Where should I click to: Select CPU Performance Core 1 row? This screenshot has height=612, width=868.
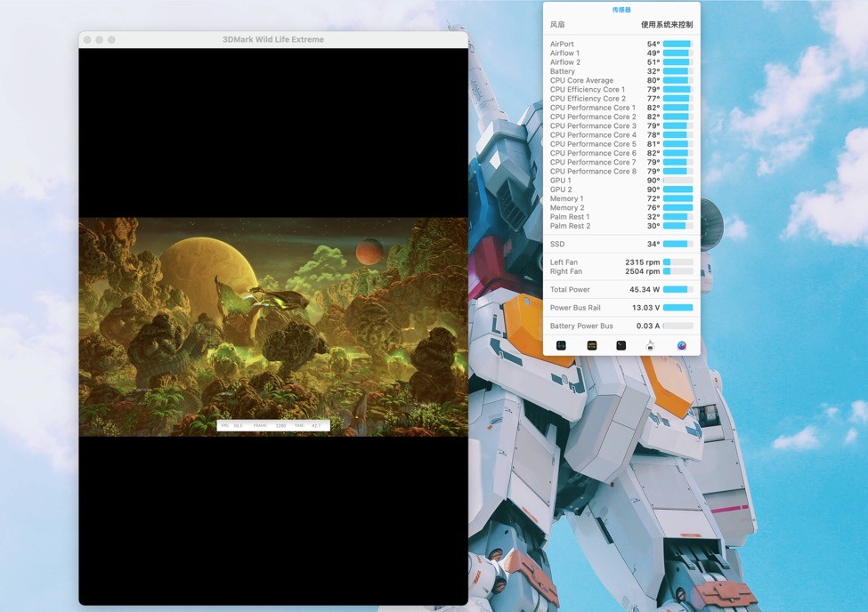point(621,108)
